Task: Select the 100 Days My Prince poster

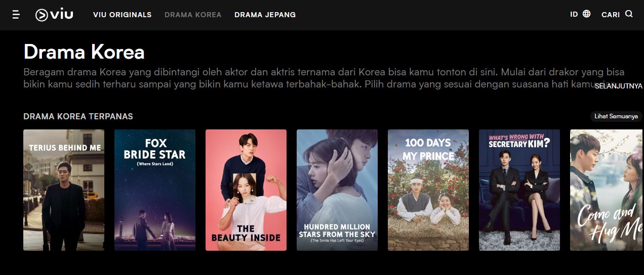Action: [428, 190]
